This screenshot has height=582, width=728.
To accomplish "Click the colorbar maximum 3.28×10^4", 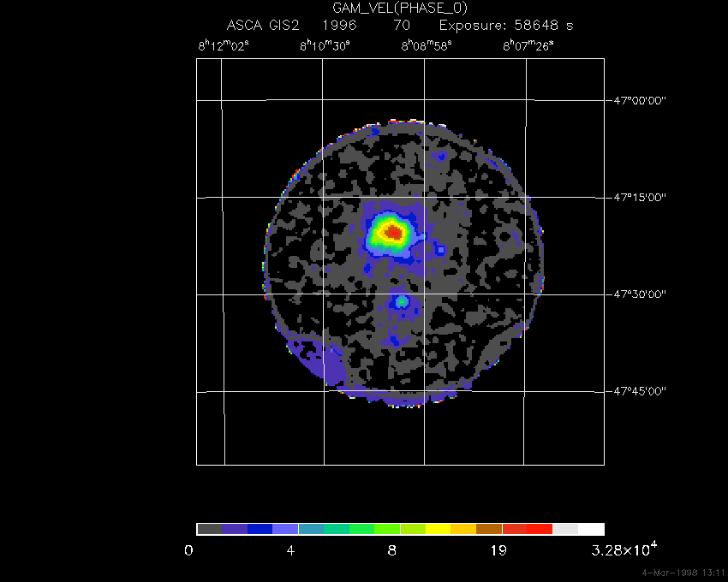I will pos(624,549).
